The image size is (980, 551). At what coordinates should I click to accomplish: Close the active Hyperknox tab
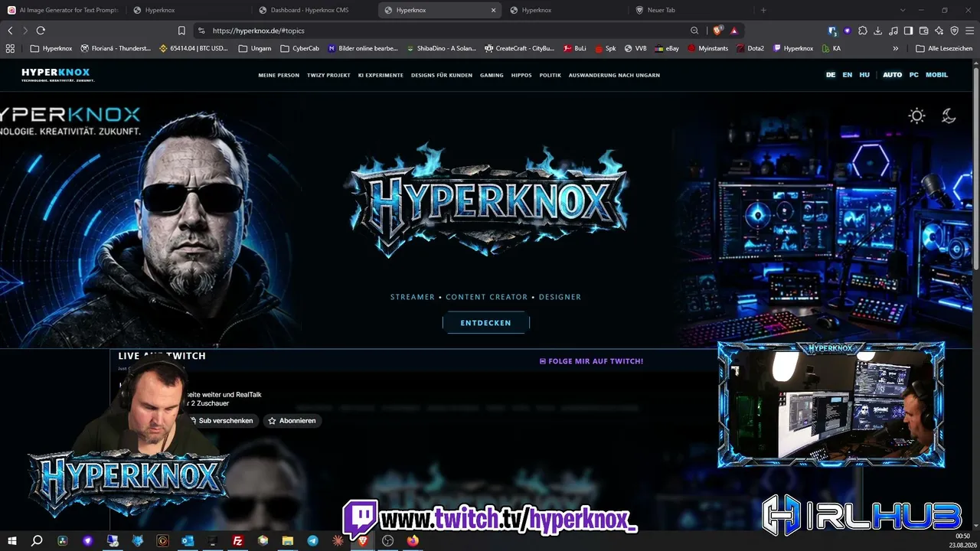[494, 10]
